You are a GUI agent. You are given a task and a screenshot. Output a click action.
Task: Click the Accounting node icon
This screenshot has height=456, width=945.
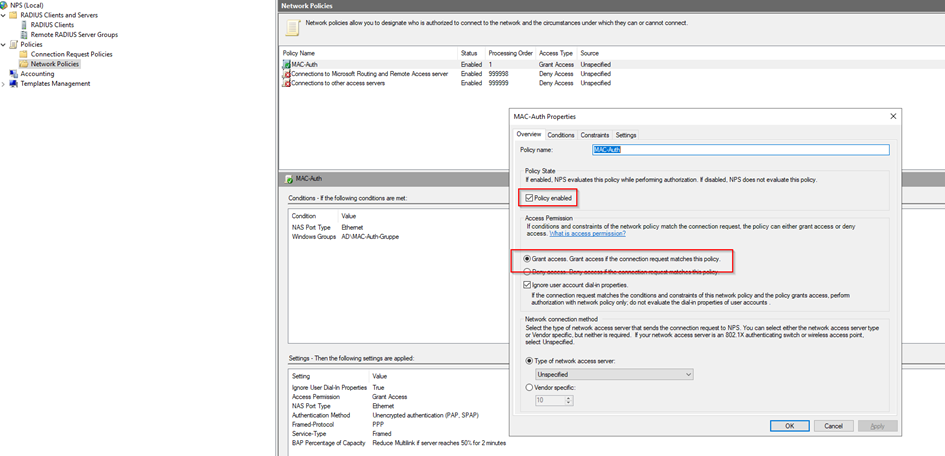pyautogui.click(x=14, y=74)
